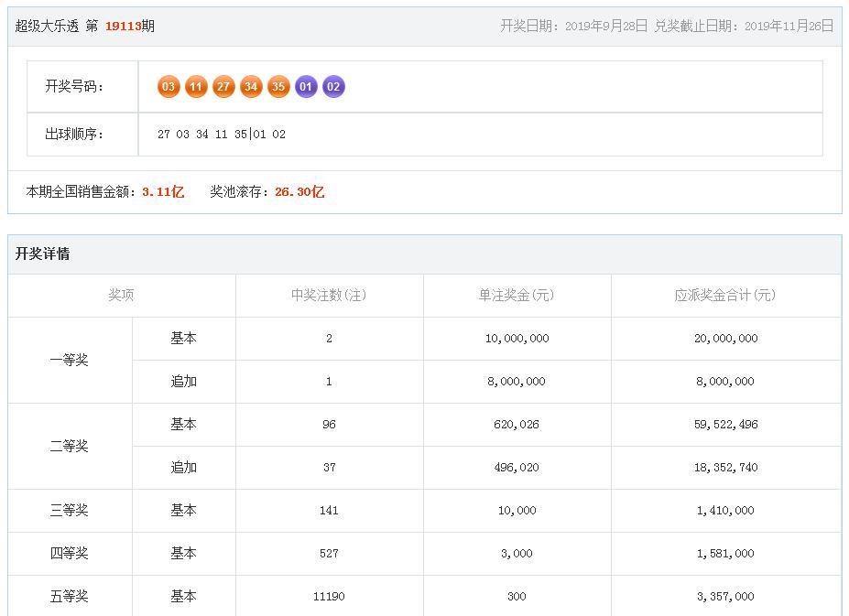The width and height of the screenshot is (849, 616).
Task: Click the 三等奖 single prize 10,000
Action: [x=517, y=511]
